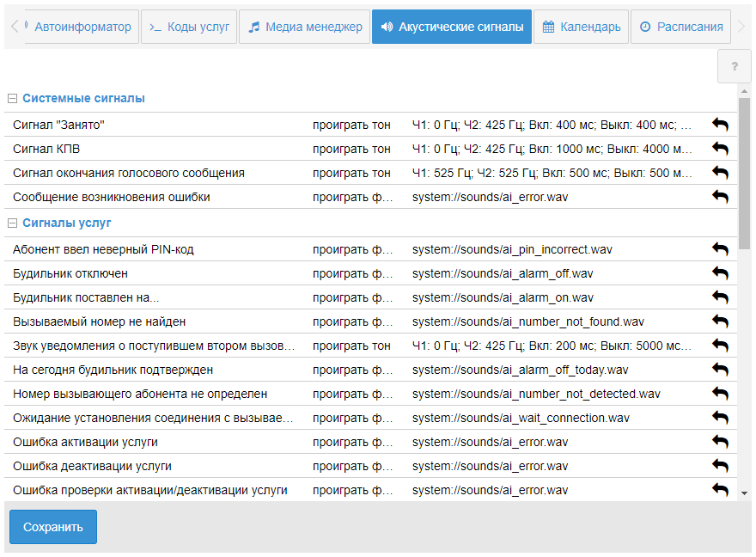Click revert arrow for Сигнал КПВ
The height and width of the screenshot is (557, 756).
pos(720,150)
